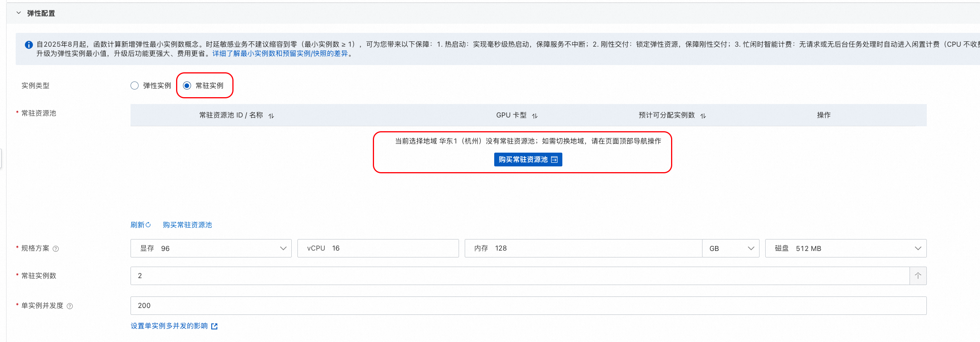Click the blue 购买常驻资源池 button
The width and height of the screenshot is (980, 342).
[528, 160]
